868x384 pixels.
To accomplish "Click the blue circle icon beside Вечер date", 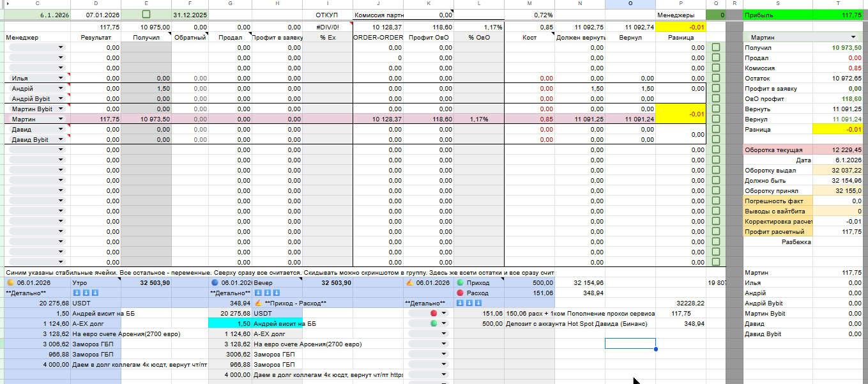I will pyautogui.click(x=215, y=282).
